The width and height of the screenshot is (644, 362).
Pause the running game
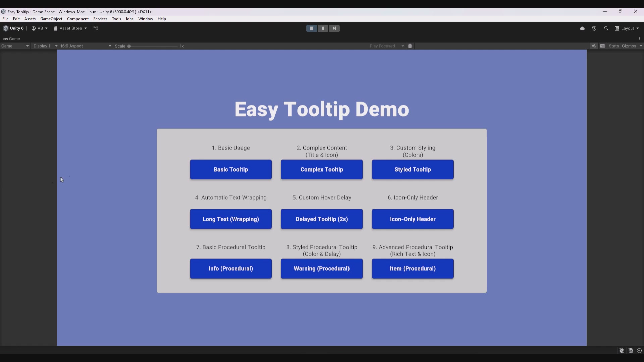coord(323,28)
